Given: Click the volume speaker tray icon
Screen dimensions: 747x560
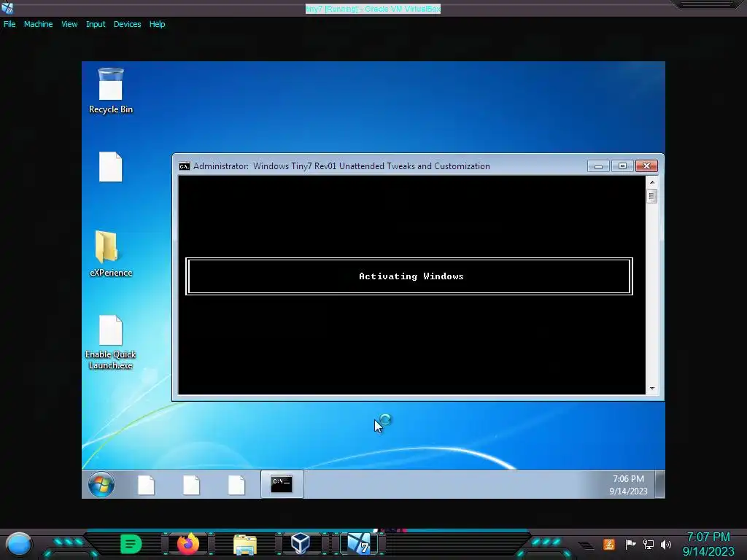Looking at the screenshot, I should point(666,544).
